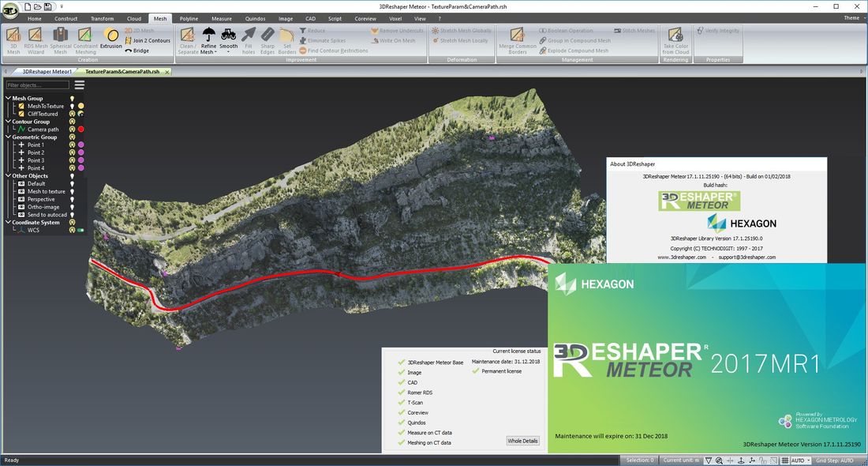Toggle visibility of Perspective view object
Viewport: 868px width, 466px height.
click(x=72, y=199)
